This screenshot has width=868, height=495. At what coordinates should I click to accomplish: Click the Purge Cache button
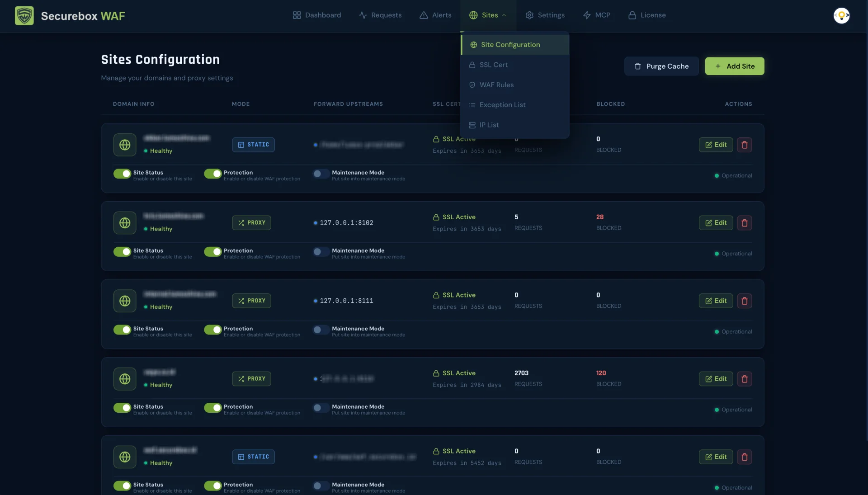pyautogui.click(x=661, y=66)
